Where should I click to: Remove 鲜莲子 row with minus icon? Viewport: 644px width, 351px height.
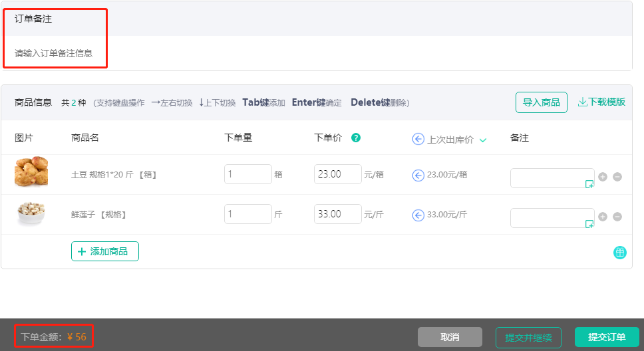tap(617, 217)
